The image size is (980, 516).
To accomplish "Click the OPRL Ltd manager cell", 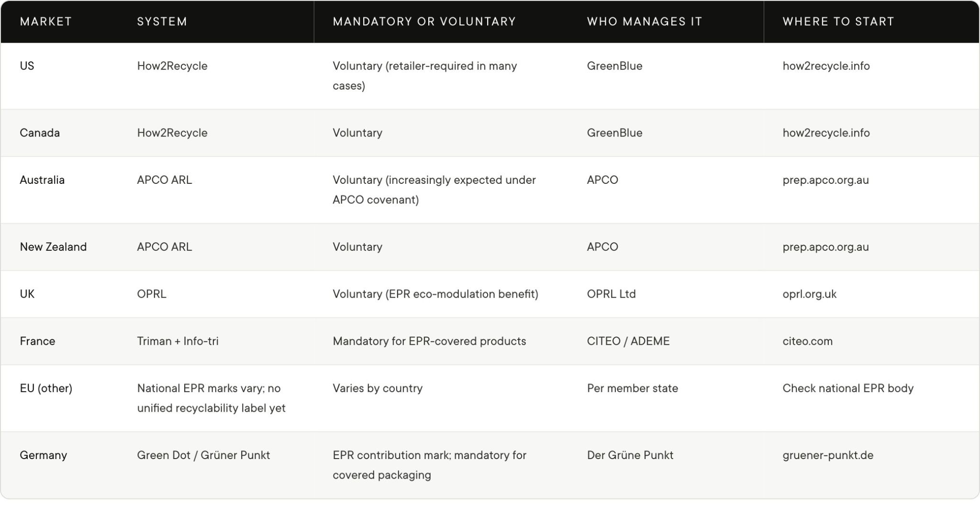I will 611,294.
